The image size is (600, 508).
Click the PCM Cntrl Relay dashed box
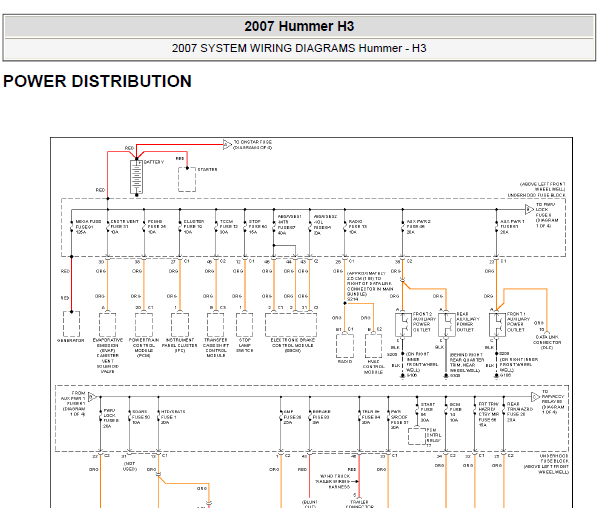point(417,436)
